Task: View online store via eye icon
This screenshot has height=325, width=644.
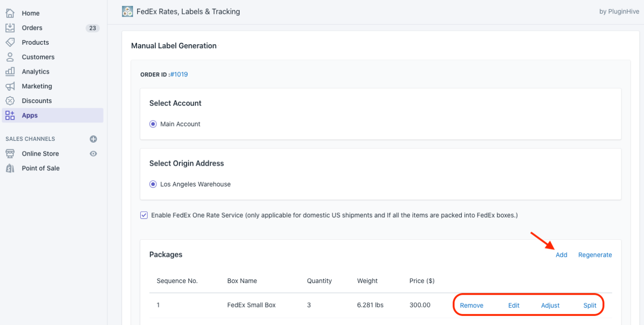Action: click(x=93, y=154)
